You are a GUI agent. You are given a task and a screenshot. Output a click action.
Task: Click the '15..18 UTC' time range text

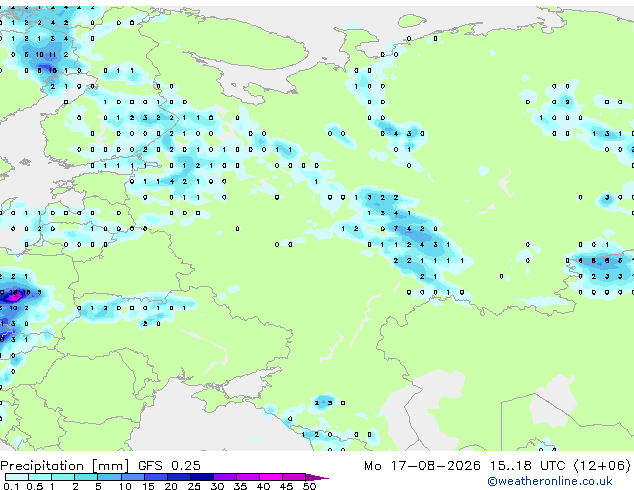coord(527,466)
